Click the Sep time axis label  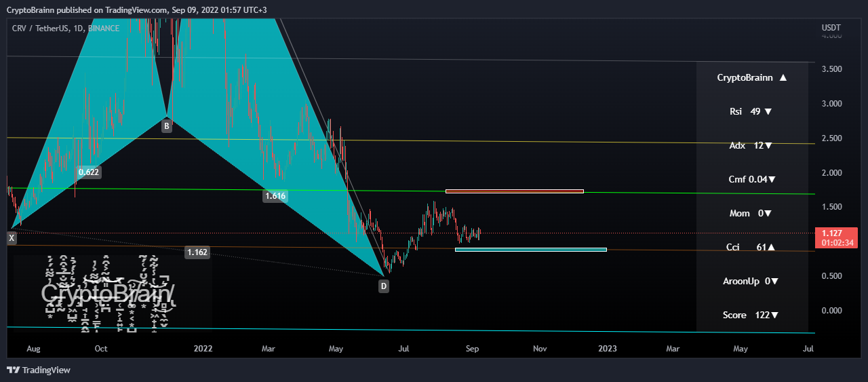pos(473,349)
